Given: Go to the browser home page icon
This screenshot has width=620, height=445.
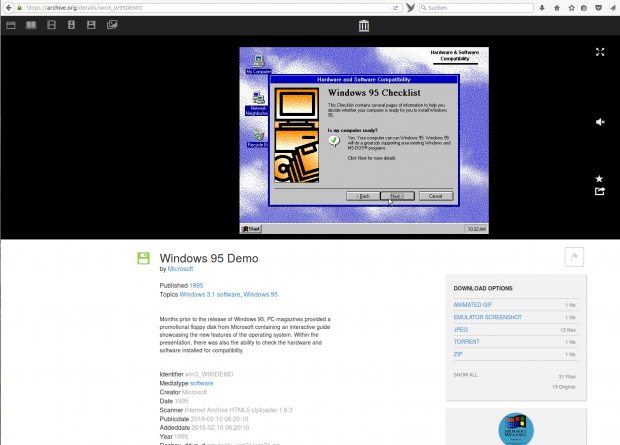Looking at the screenshot, I should coord(557,8).
